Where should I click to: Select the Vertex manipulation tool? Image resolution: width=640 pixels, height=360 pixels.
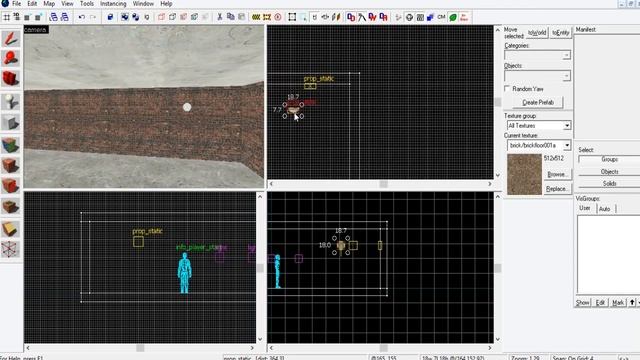(x=10, y=249)
